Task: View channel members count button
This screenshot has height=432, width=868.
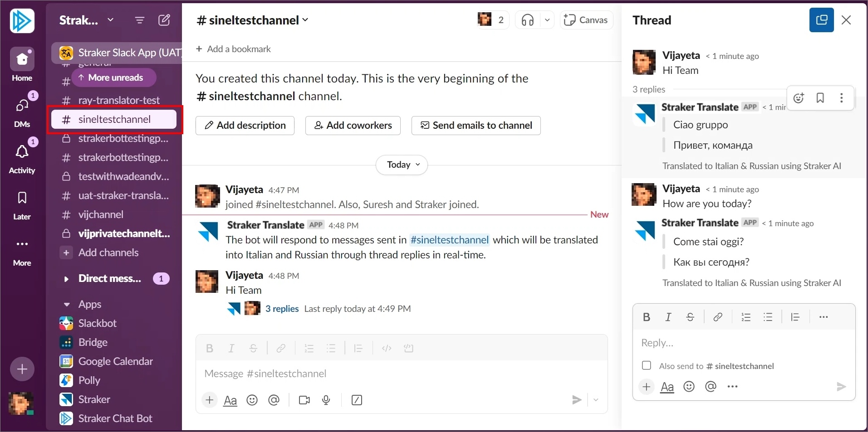Action: [492, 20]
